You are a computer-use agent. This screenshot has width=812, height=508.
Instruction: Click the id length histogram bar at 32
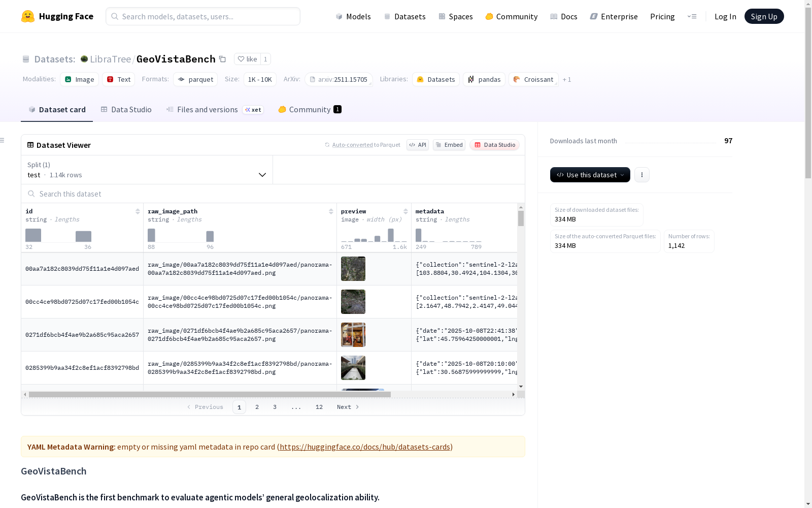(33, 235)
